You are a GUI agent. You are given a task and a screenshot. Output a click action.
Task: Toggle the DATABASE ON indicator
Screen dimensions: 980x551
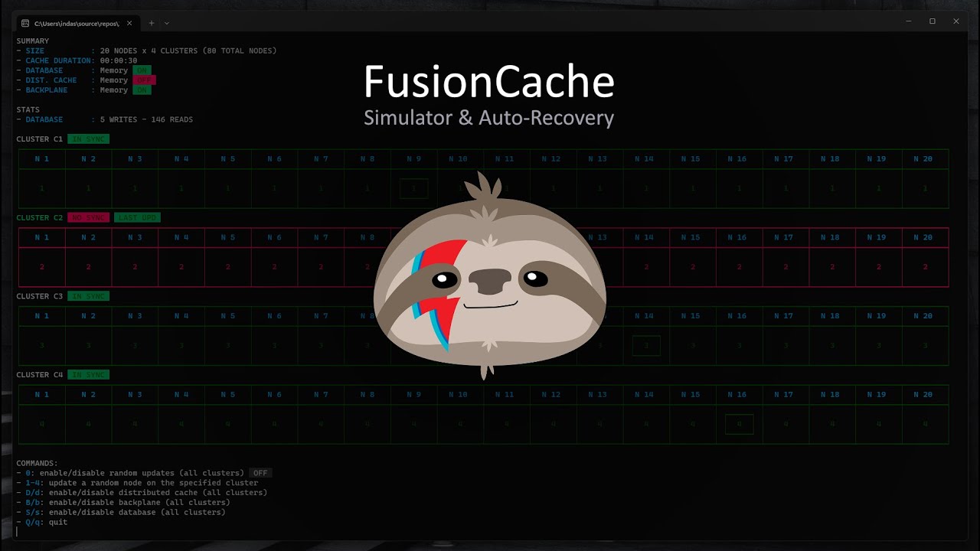click(x=142, y=70)
